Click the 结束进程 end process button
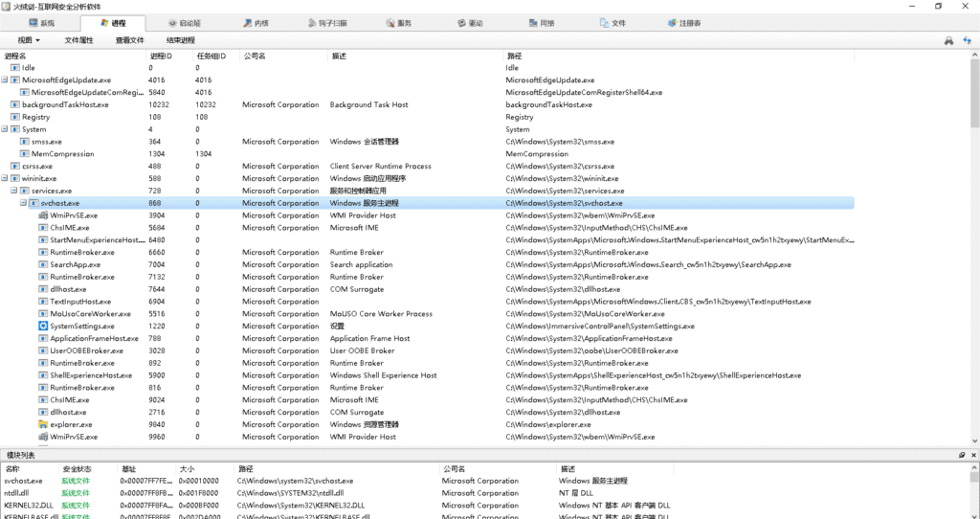 pyautogui.click(x=181, y=40)
